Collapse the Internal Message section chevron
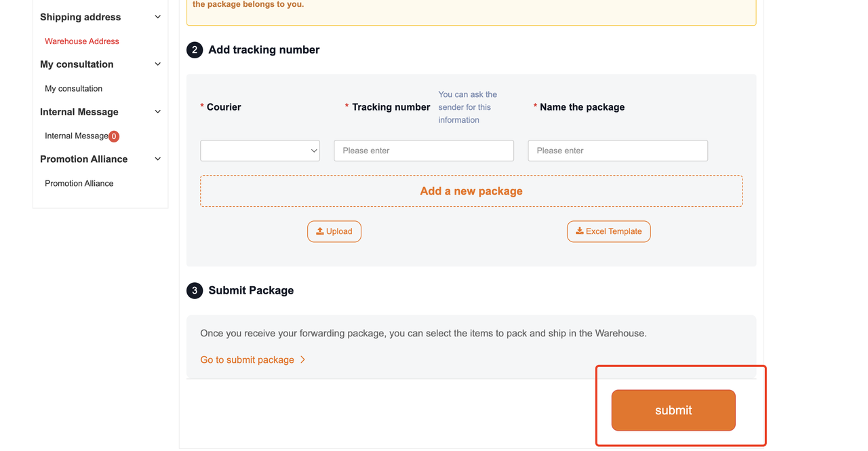This screenshot has width=868, height=451. pyautogui.click(x=157, y=112)
